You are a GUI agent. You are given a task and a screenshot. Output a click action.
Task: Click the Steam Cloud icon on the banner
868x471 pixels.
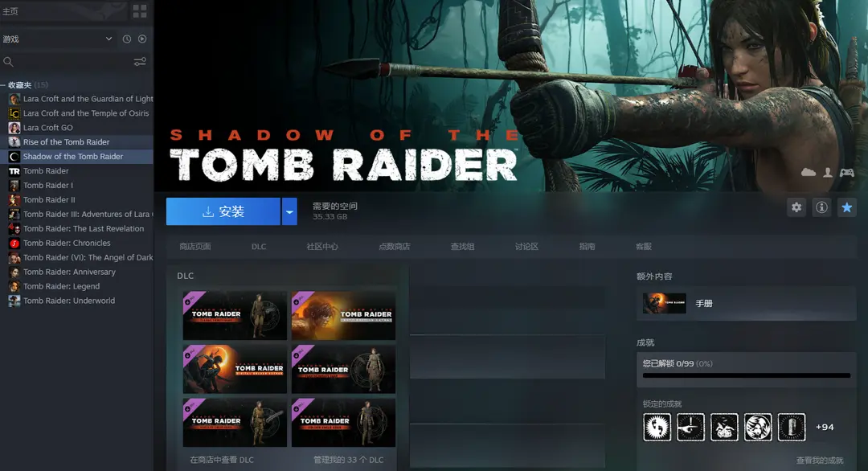point(809,173)
